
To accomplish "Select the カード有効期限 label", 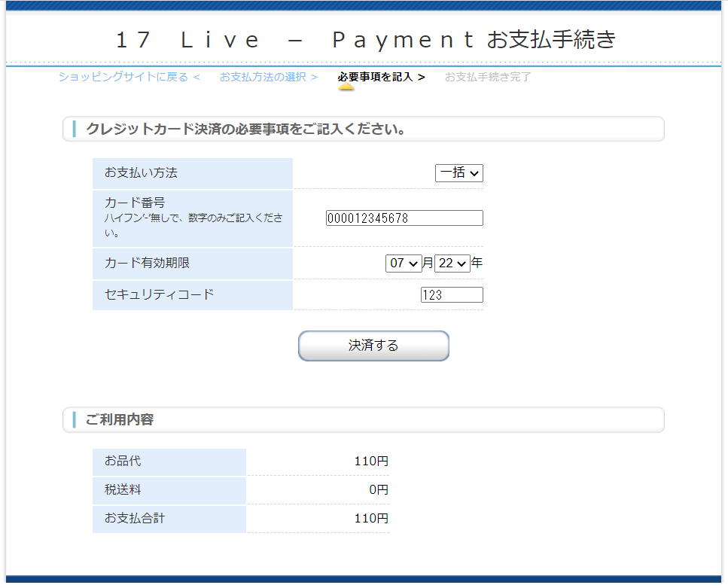I will pos(147,264).
